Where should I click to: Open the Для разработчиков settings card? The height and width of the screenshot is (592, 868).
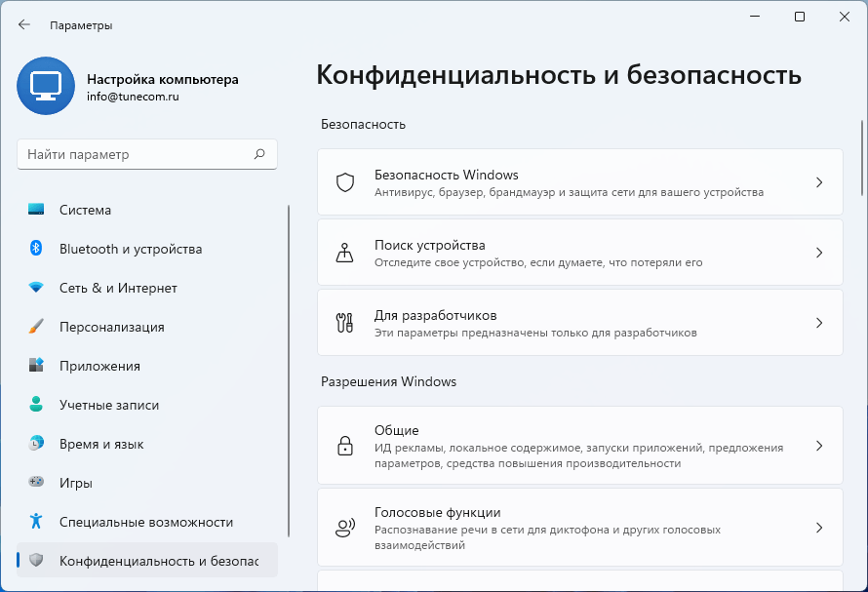(579, 323)
